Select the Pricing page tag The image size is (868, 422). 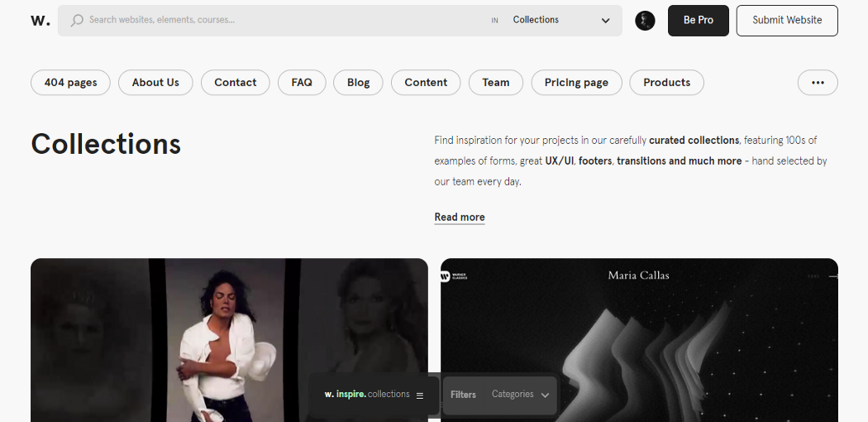pyautogui.click(x=576, y=83)
